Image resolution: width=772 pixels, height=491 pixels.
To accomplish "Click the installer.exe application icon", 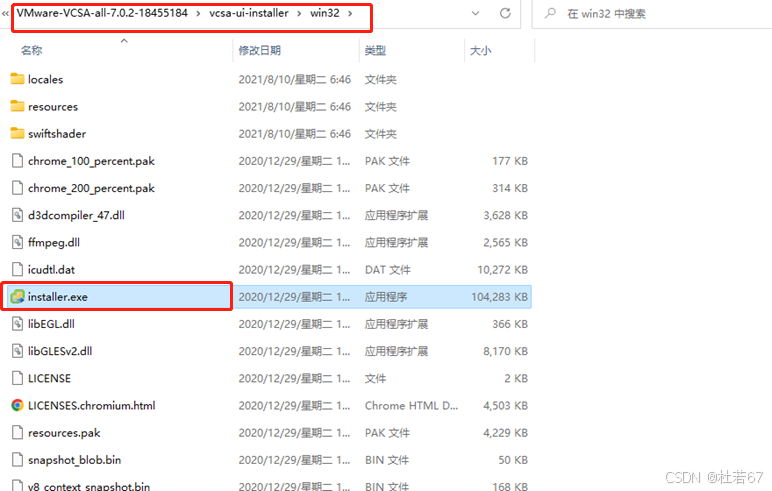I will click(x=17, y=296).
